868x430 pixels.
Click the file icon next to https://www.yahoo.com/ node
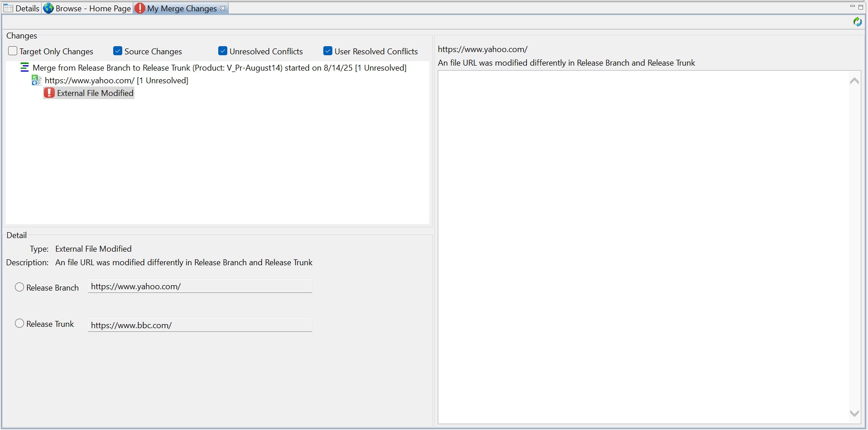point(36,81)
